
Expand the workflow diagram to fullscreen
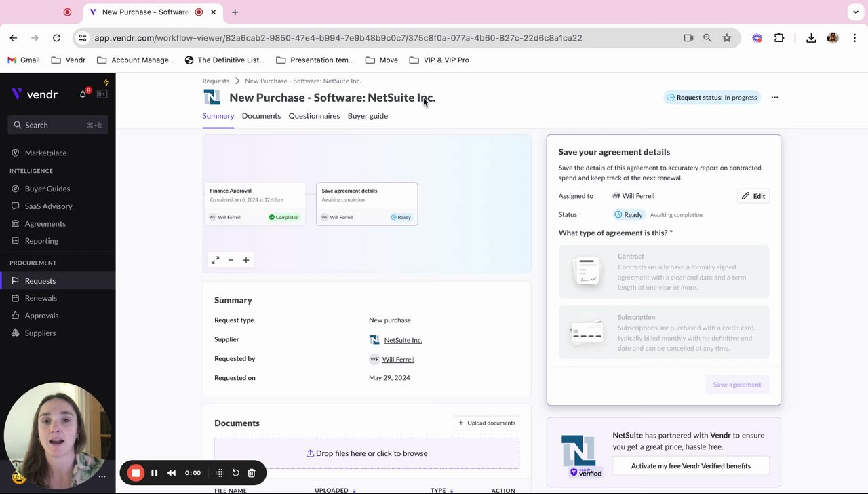click(x=215, y=260)
